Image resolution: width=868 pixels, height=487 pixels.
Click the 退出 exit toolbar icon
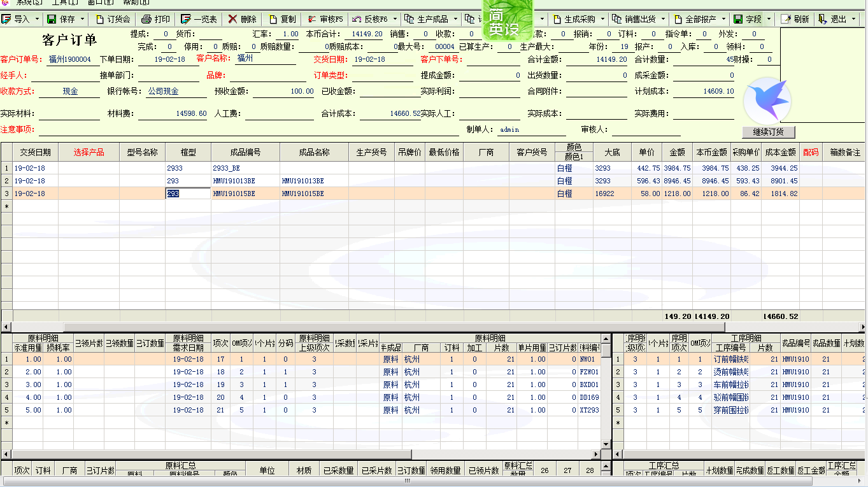823,19
